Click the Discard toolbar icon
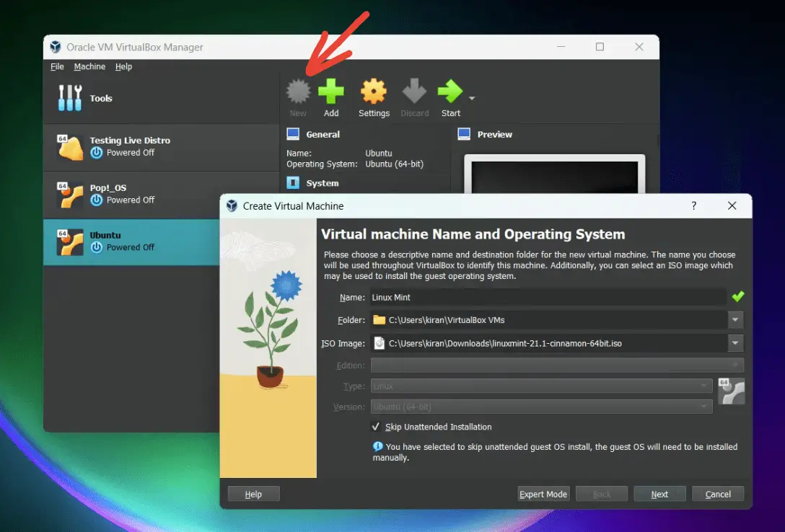The height and width of the screenshot is (532, 785). (x=415, y=91)
